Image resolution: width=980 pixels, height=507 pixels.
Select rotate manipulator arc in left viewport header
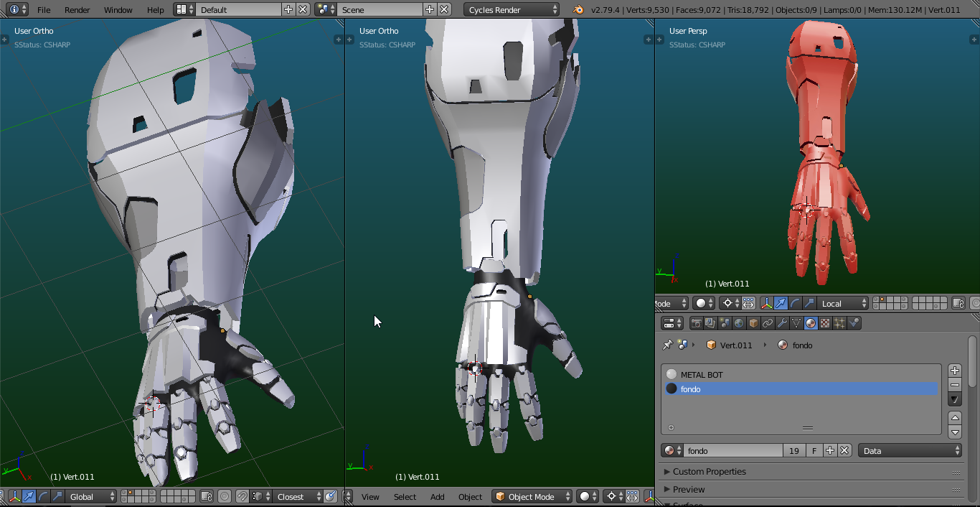[43, 496]
